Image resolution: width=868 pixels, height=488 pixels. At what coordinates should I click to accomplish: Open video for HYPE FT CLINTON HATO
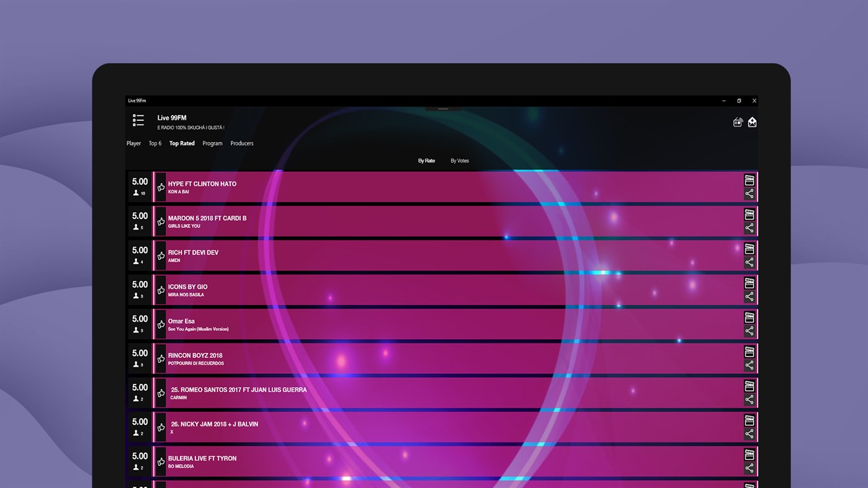(749, 180)
